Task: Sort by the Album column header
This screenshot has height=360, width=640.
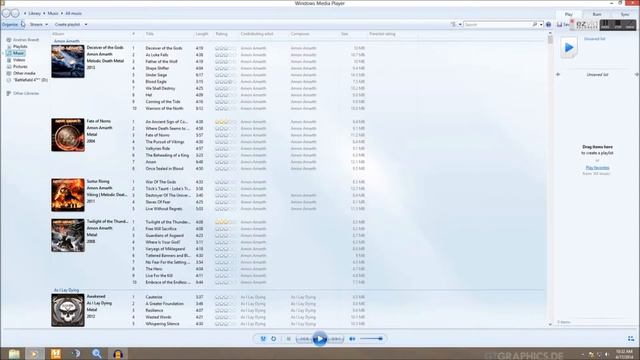Action: 58,34
